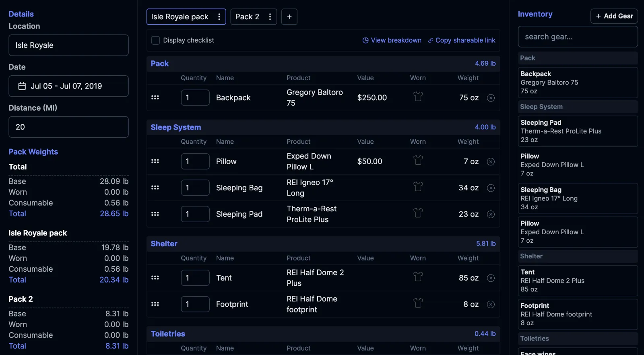Select inventory Tent REI Half Dome card
Viewport: 644px width, 355px height.
tap(578, 281)
